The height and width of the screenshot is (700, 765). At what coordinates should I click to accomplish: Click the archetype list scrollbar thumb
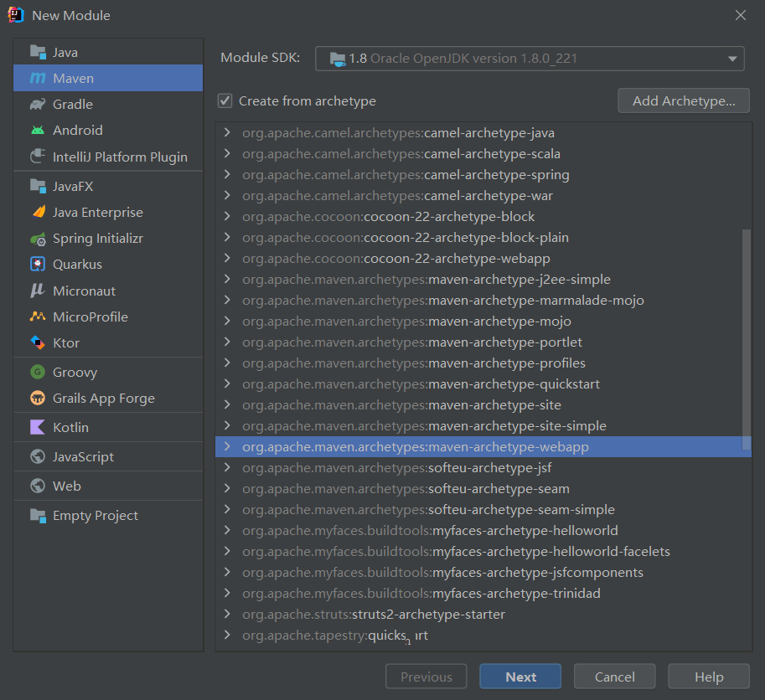point(746,339)
